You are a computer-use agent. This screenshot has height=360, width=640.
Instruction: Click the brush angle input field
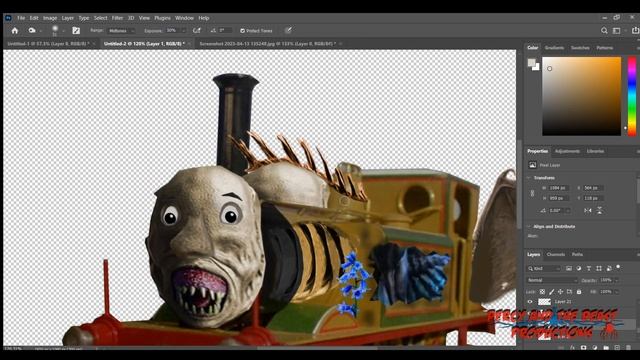pos(225,31)
